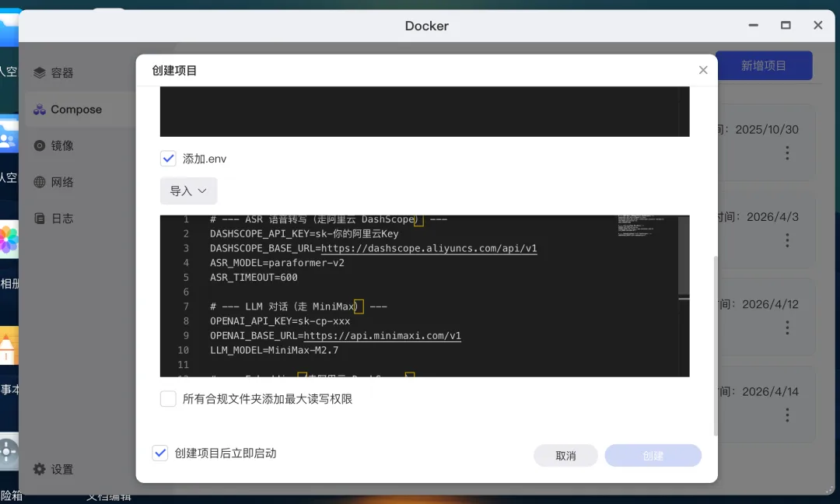Expand the 导入 dropdown
Screen dimensions: 840x504
pyautogui.click(x=188, y=191)
